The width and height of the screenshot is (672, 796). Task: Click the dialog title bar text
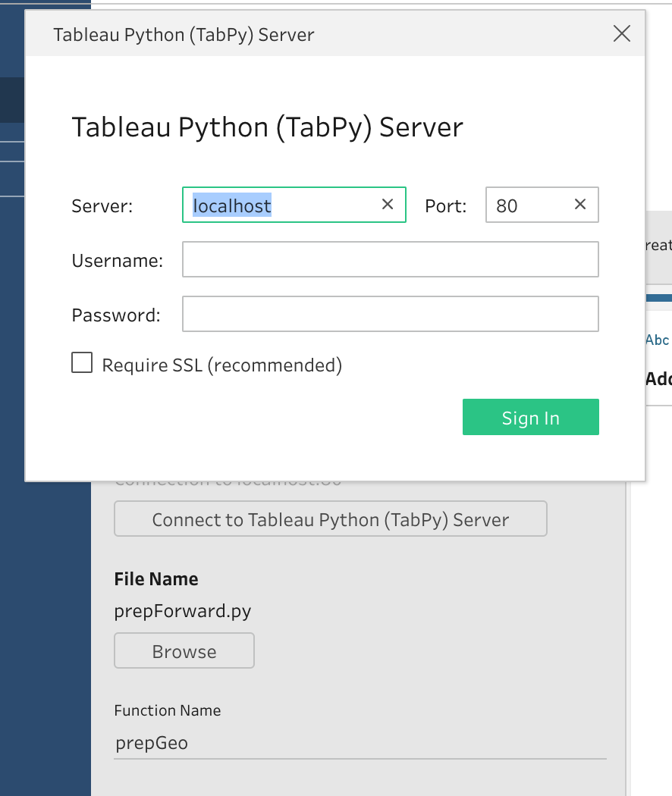pyautogui.click(x=184, y=35)
